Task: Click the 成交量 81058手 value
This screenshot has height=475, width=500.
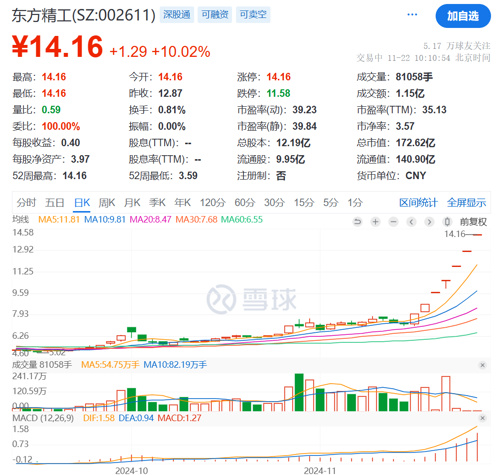Action: point(414,77)
